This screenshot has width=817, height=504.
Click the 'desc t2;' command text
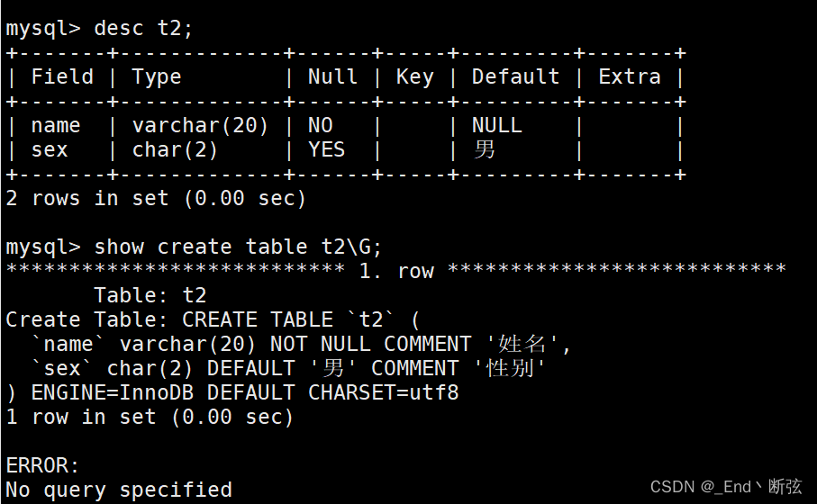click(x=144, y=28)
